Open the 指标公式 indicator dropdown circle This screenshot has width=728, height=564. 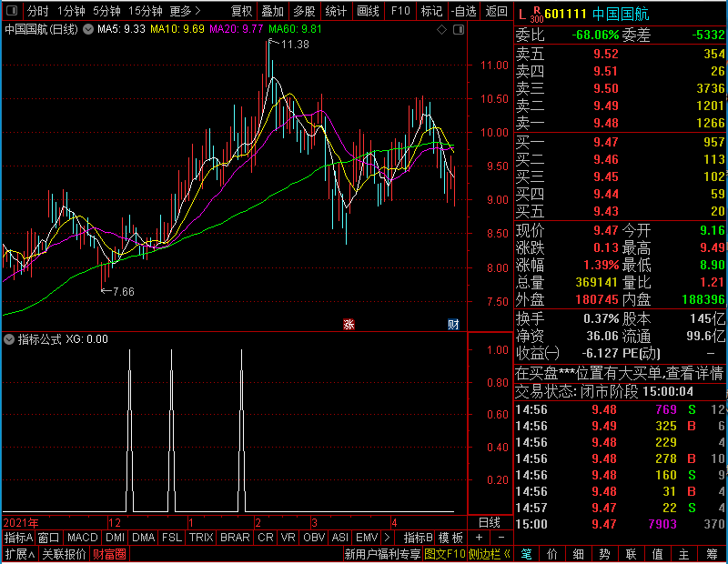pyautogui.click(x=9, y=340)
